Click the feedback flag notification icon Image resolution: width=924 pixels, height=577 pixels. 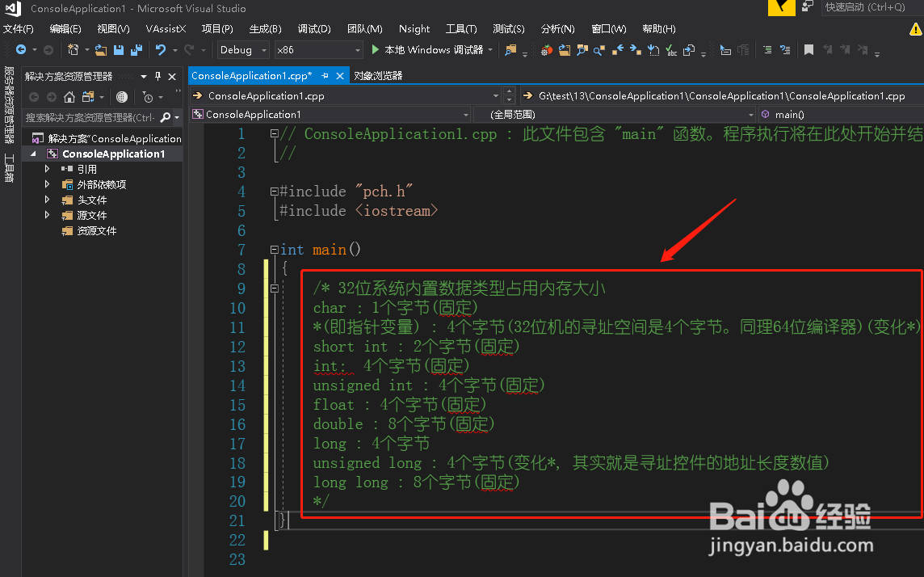[781, 7]
